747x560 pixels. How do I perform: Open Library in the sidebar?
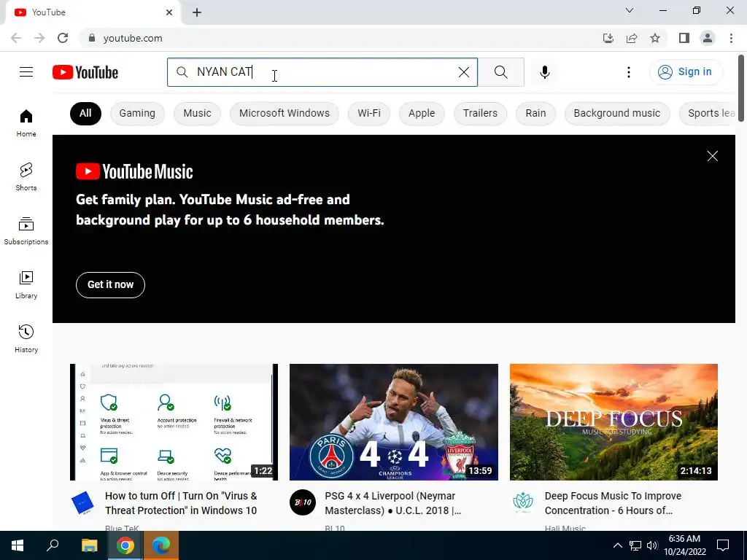click(26, 285)
